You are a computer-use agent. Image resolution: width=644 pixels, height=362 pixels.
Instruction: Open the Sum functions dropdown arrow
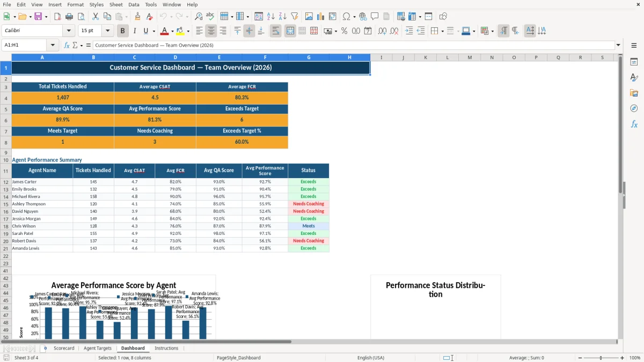[82, 46]
